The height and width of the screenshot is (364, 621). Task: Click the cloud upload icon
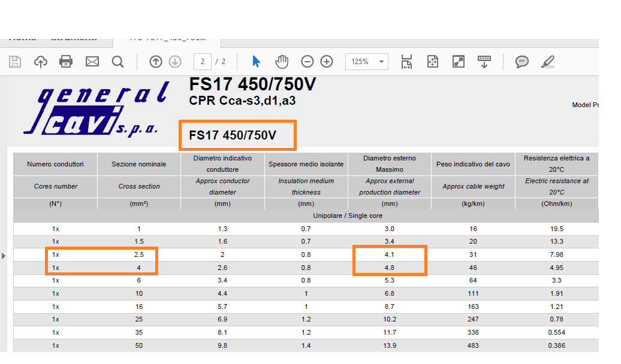tap(40, 62)
